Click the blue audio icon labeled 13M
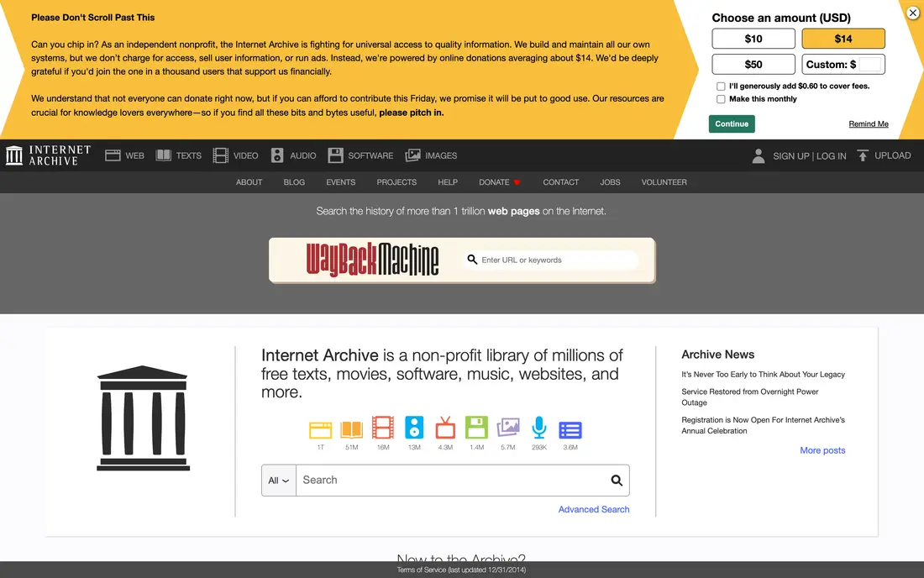This screenshot has width=924, height=578. point(414,428)
